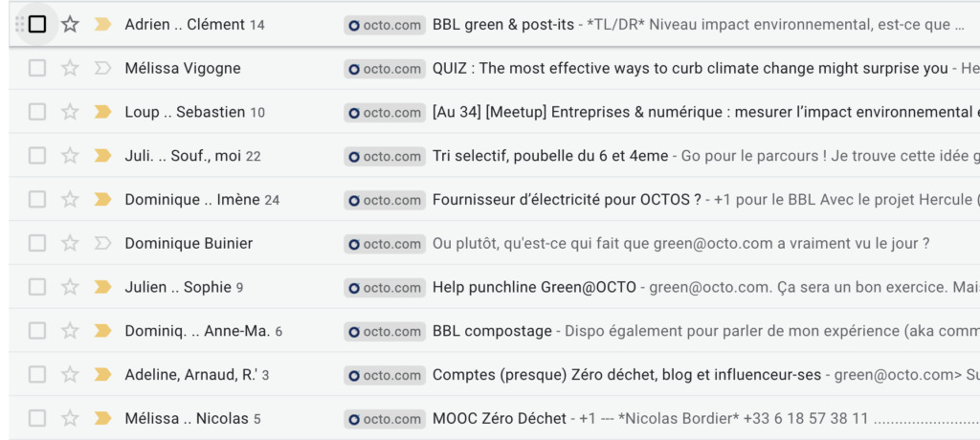Grab the drag handle on first email row
Screen dimensions: 980x440
(x=20, y=25)
